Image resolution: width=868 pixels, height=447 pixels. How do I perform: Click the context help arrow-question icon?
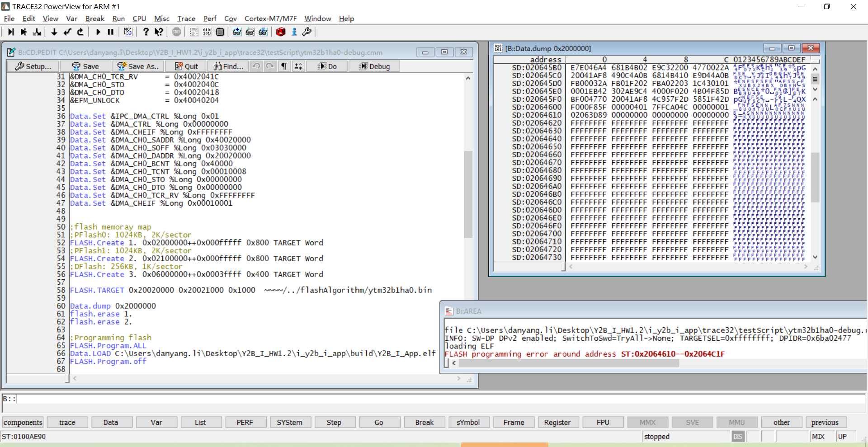click(159, 32)
